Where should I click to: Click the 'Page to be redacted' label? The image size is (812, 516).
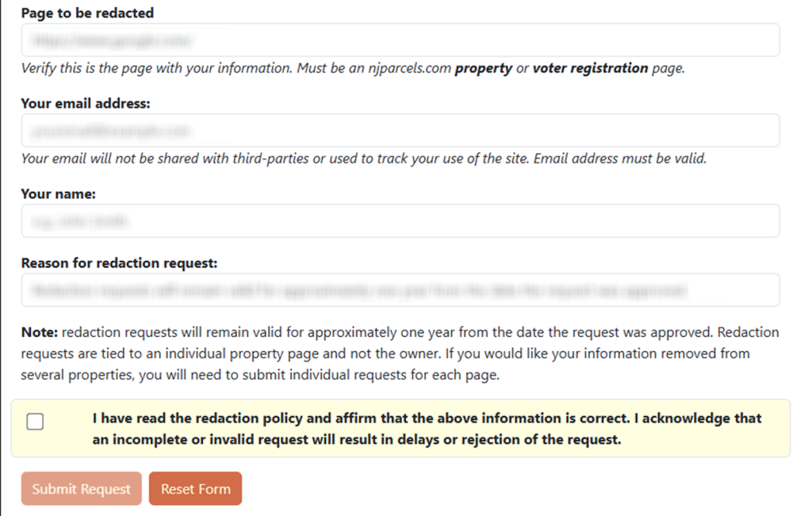point(87,13)
